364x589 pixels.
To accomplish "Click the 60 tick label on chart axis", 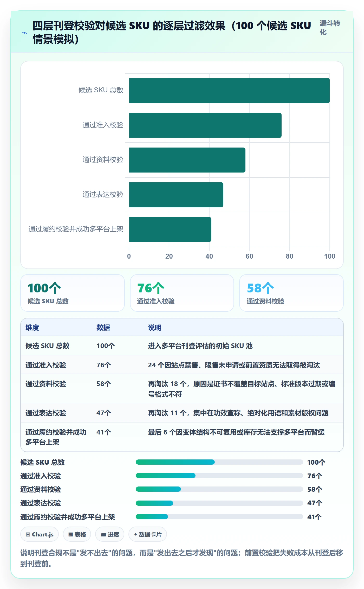I will tap(249, 256).
